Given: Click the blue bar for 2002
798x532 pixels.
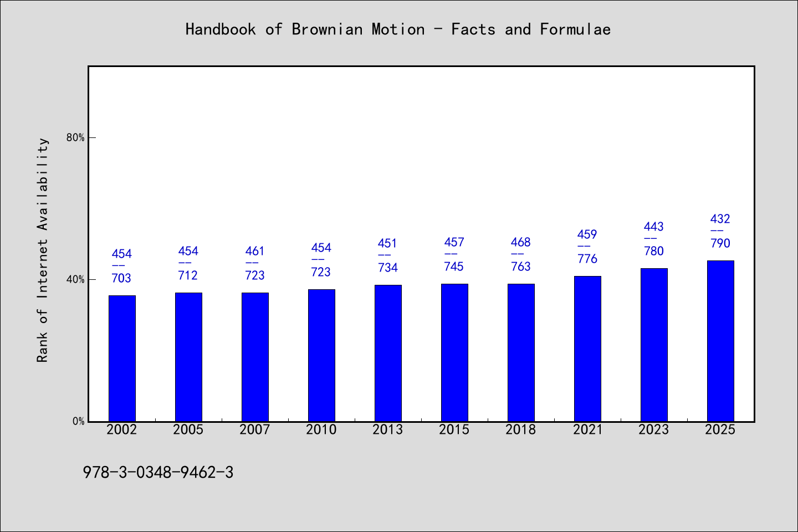Looking at the screenshot, I should point(122,359).
